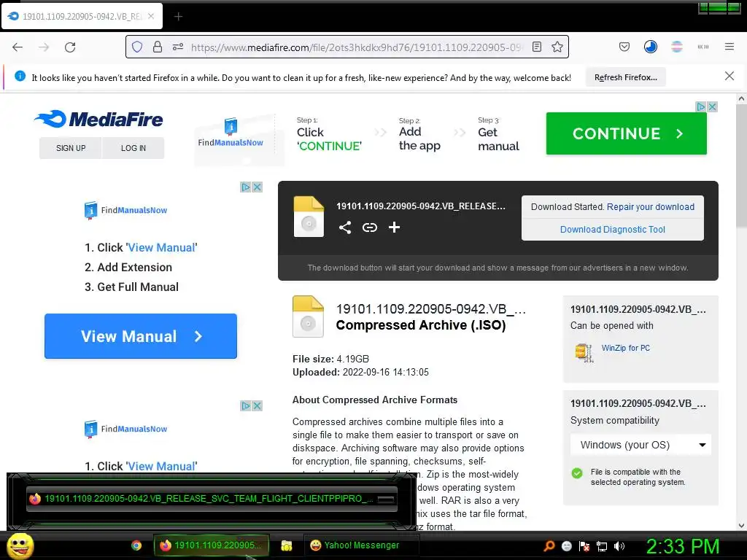Click the scrollbar down arrow
Image resolution: width=747 pixels, height=560 pixels.
pyautogui.click(x=741, y=526)
